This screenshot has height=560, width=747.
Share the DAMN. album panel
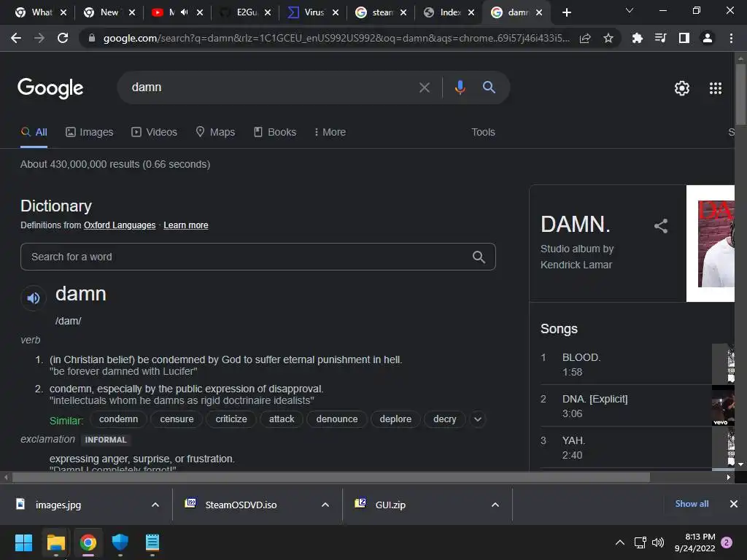(661, 226)
